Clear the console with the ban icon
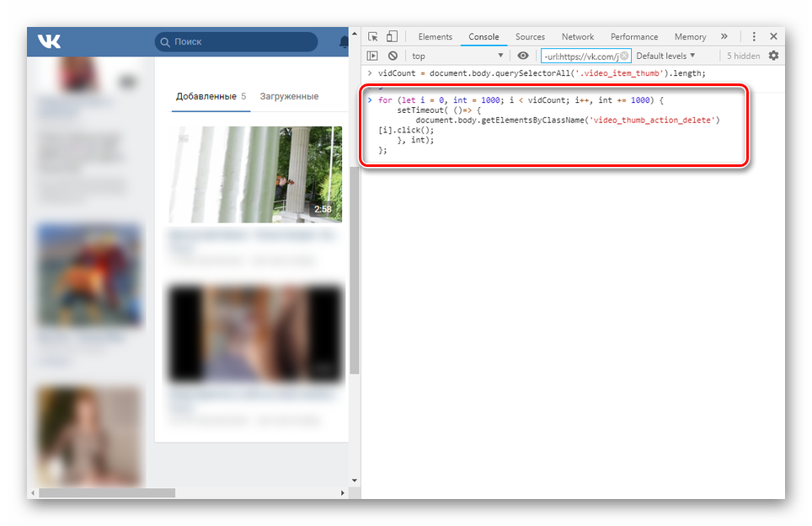The height and width of the screenshot is (526, 812). pyautogui.click(x=393, y=56)
